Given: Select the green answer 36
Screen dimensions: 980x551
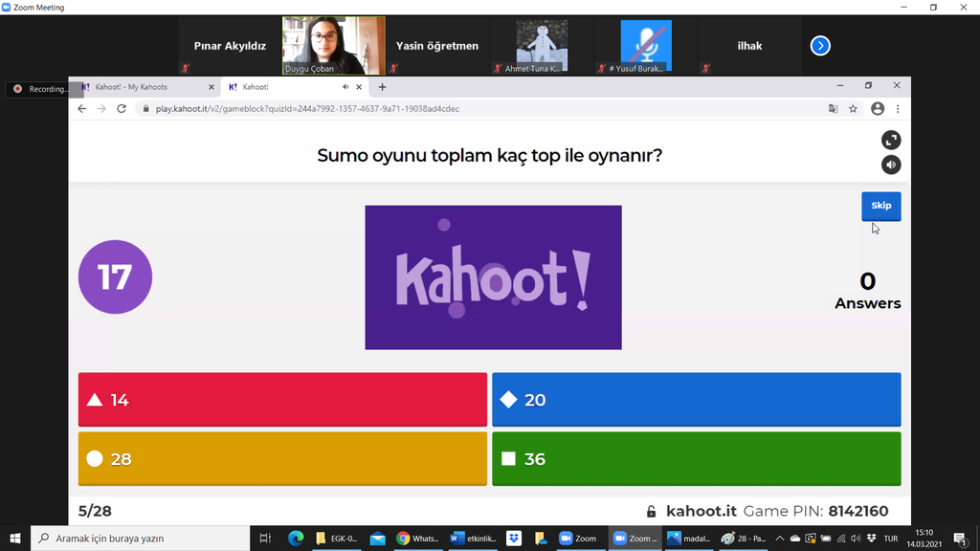Looking at the screenshot, I should (x=697, y=458).
